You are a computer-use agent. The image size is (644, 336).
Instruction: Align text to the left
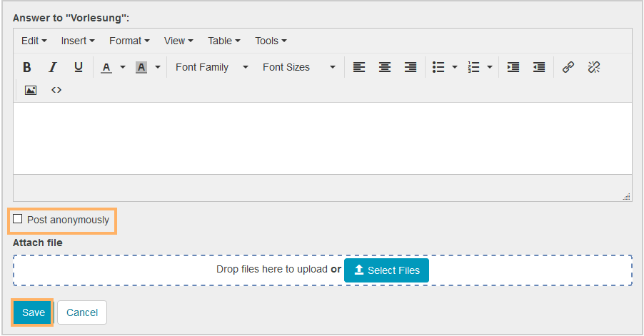coord(359,67)
